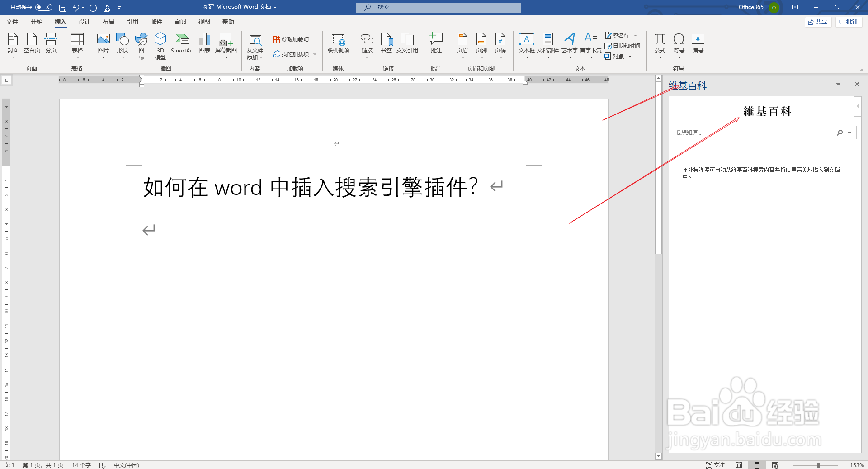
Task: Click the title bar search box
Action: [x=438, y=7]
